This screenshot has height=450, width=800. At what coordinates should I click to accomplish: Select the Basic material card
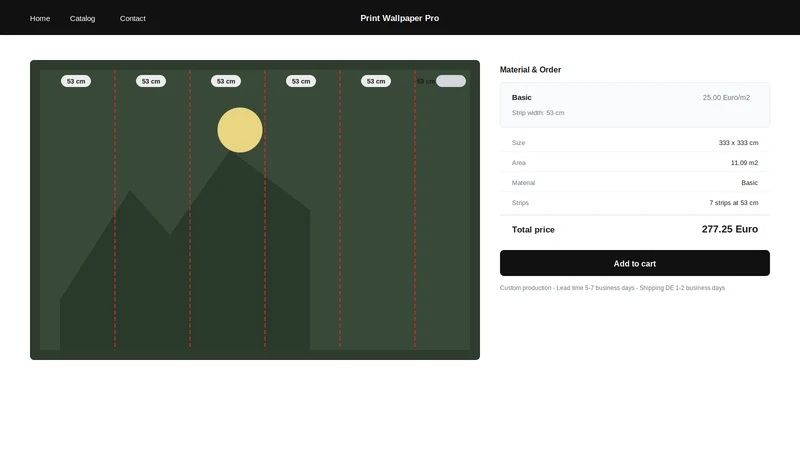635,105
